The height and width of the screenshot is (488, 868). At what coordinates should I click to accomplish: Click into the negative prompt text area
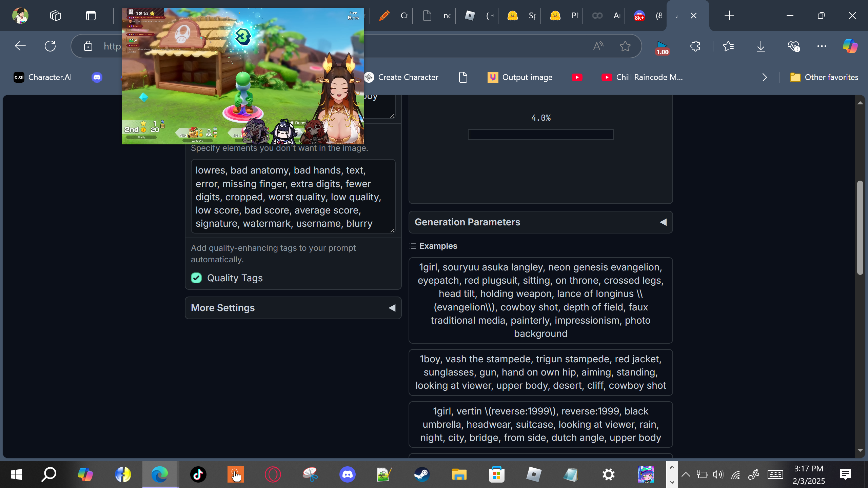[x=293, y=197]
